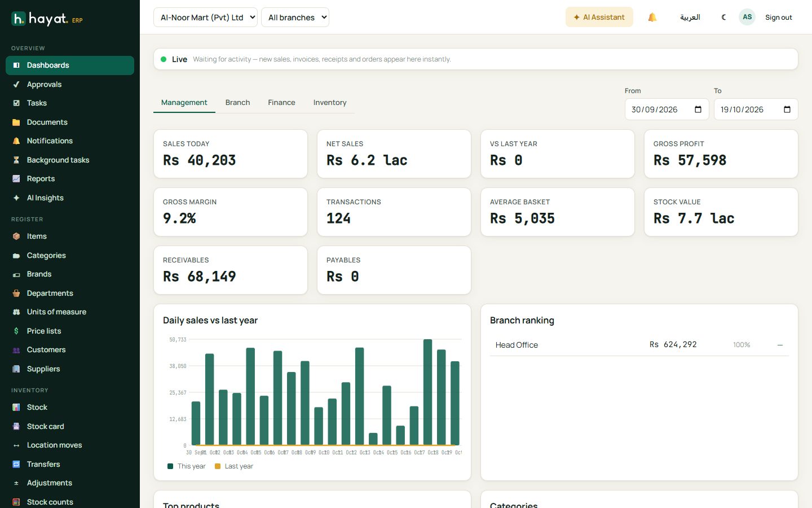Switch to the Branch tab
Viewport: 812px width, 508px height.
click(237, 103)
